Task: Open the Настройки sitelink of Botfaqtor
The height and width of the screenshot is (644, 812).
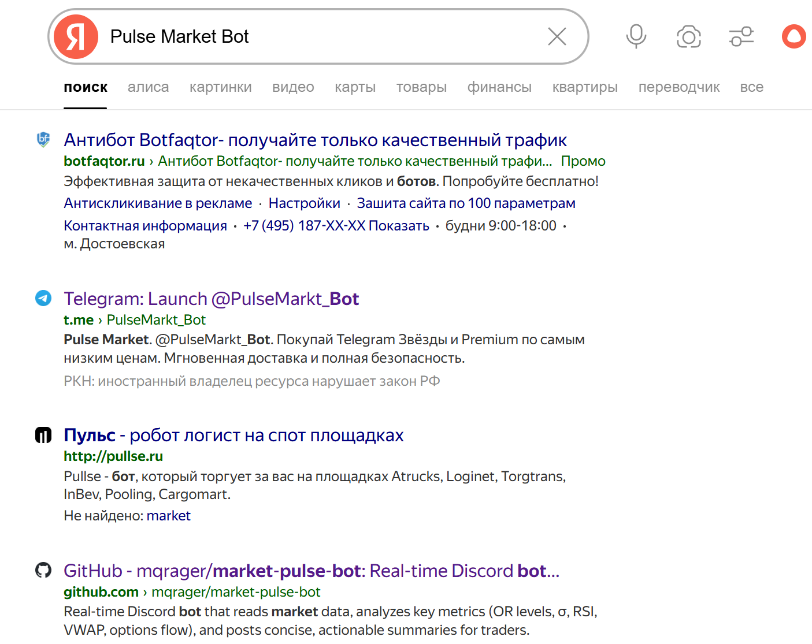Action: click(x=305, y=203)
